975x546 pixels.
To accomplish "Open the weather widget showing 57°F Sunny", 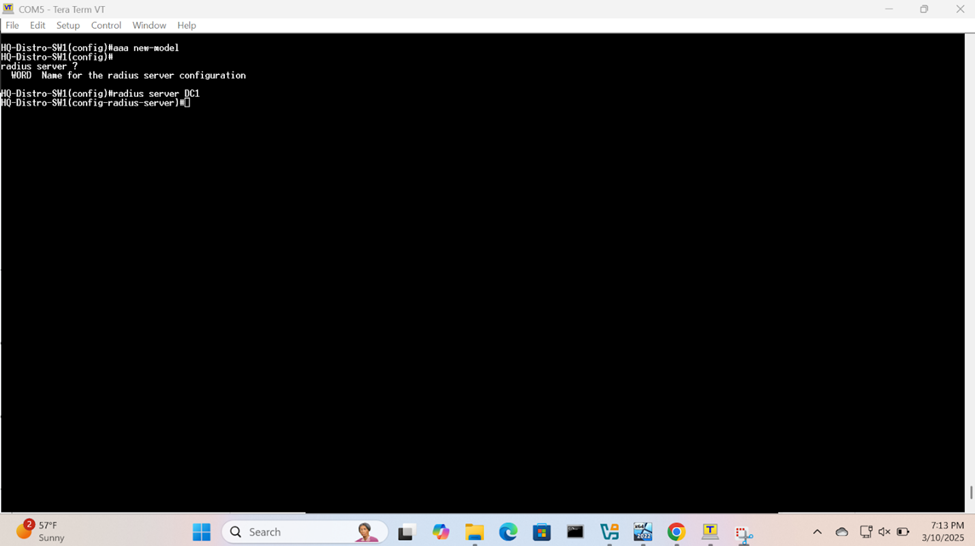I will click(41, 532).
